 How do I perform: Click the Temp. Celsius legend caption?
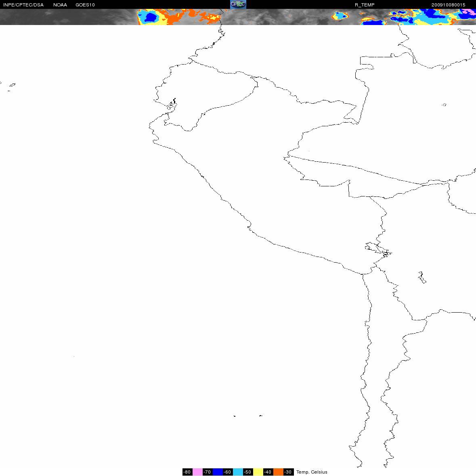[x=312, y=472]
